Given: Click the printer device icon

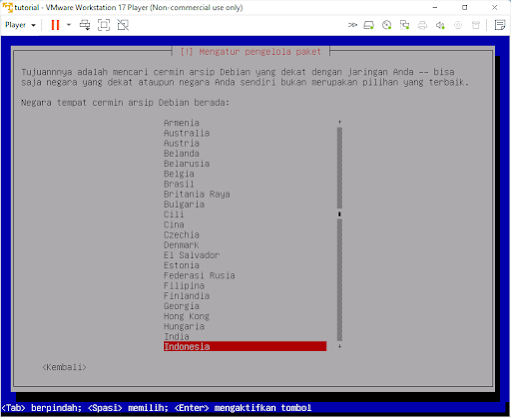Looking at the screenshot, I should [422, 25].
